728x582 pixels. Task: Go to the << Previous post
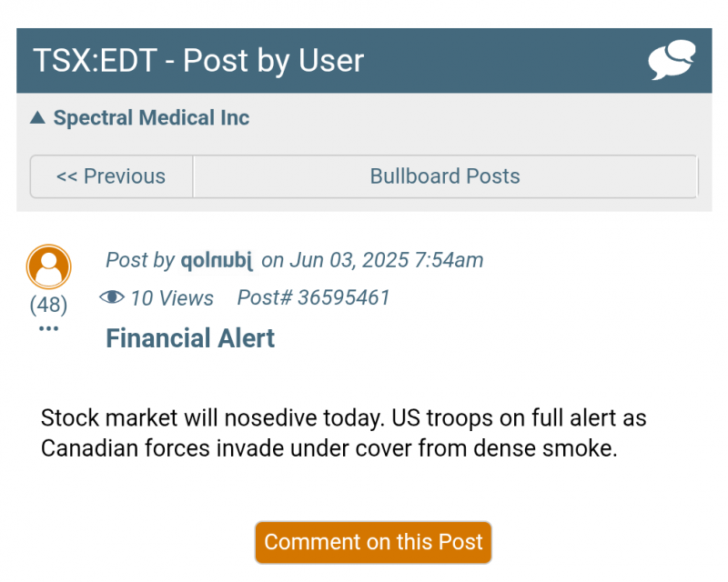(x=111, y=176)
